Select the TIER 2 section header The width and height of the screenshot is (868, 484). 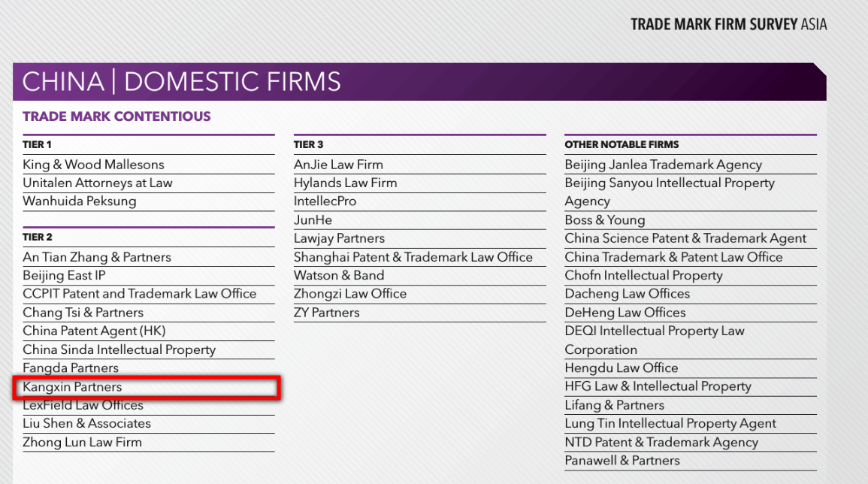tap(37, 237)
